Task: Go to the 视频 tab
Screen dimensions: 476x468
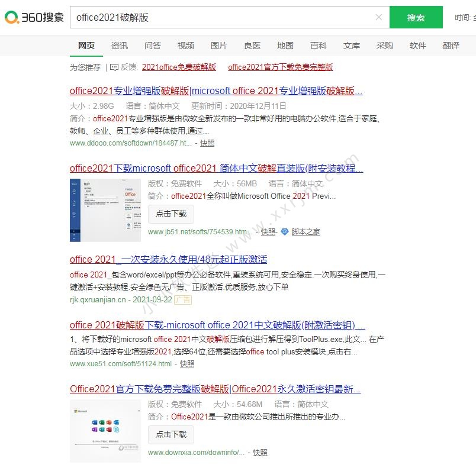Action: pyautogui.click(x=186, y=46)
